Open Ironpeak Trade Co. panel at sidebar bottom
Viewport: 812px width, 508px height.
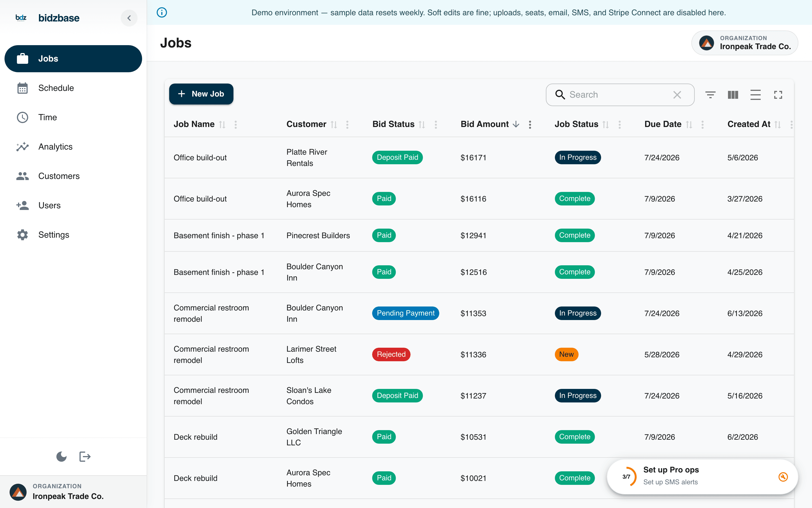click(73, 492)
